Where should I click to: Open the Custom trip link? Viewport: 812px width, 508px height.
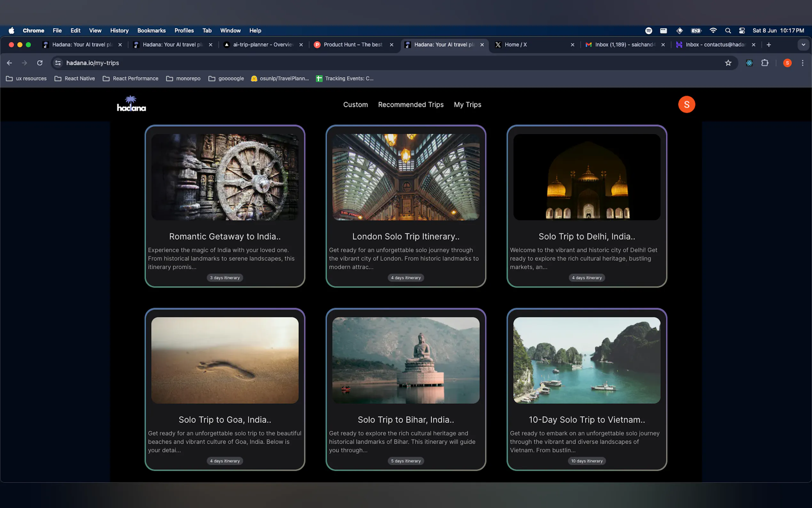[355, 105]
